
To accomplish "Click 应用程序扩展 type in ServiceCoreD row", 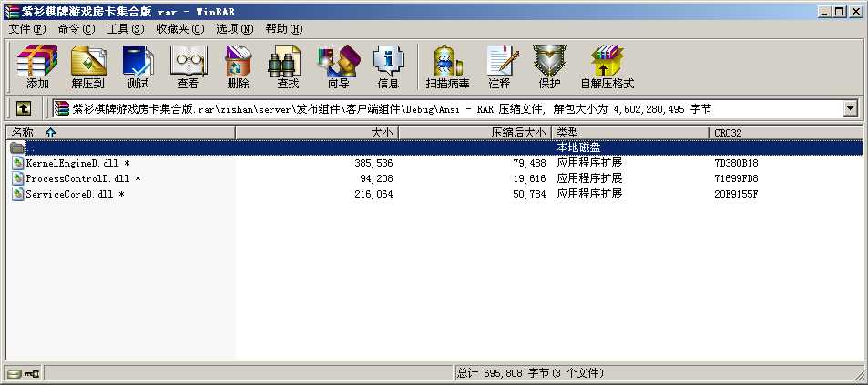I will click(589, 194).
